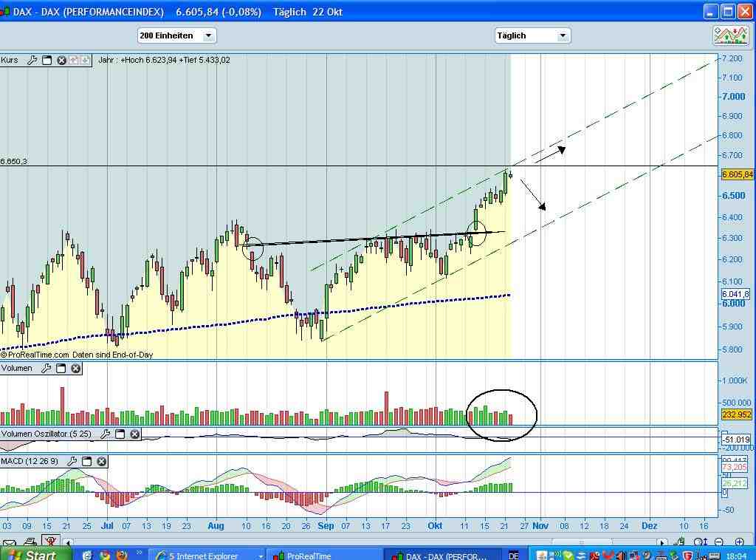Click zoom in magnifier icon
Viewport: 756px width, 560px height.
coord(739,542)
